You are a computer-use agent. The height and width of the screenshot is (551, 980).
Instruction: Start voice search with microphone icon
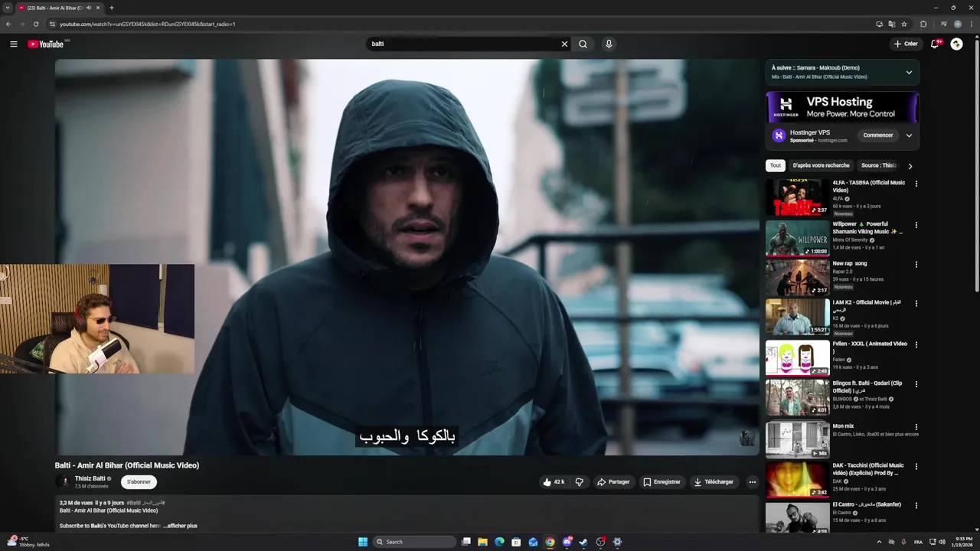tap(609, 44)
